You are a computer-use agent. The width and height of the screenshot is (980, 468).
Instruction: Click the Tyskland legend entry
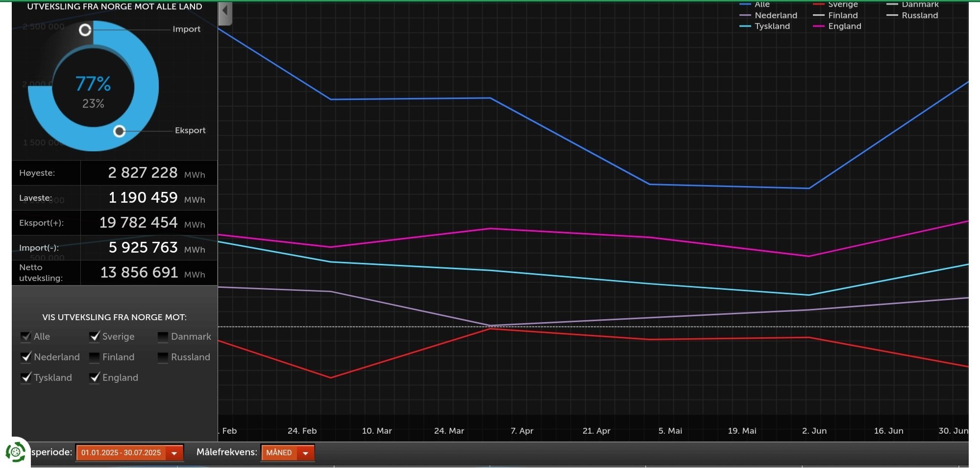click(764, 26)
